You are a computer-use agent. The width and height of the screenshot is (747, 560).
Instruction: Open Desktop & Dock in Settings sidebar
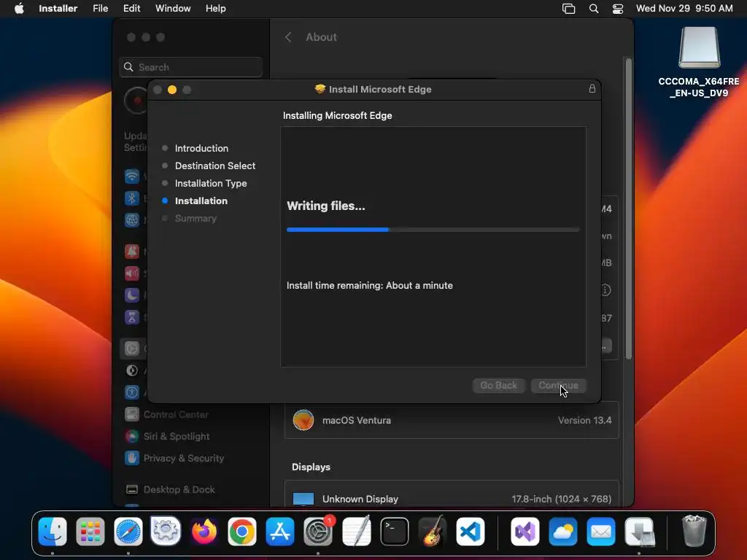[x=170, y=489]
